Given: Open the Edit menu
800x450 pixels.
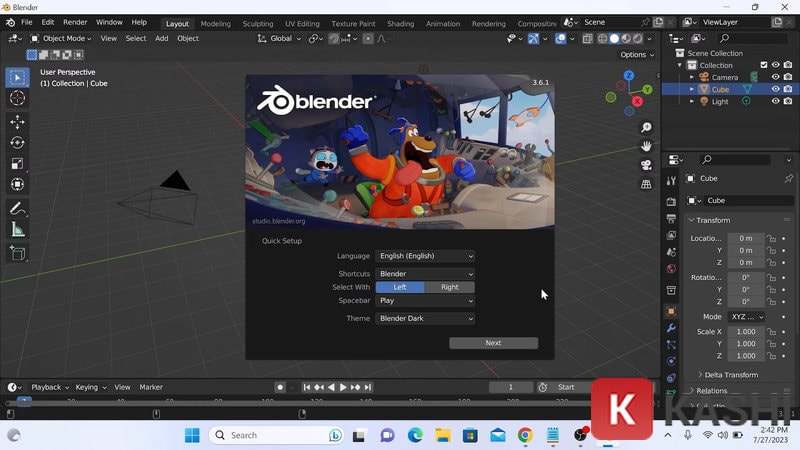Looking at the screenshot, I should tap(47, 22).
